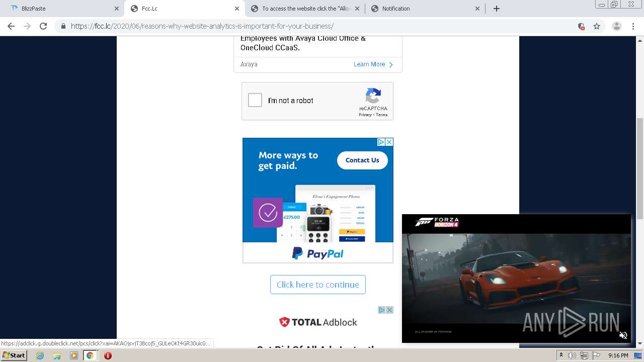Open Windows Media Player from taskbar
The height and width of the screenshot is (362, 644).
click(x=73, y=355)
